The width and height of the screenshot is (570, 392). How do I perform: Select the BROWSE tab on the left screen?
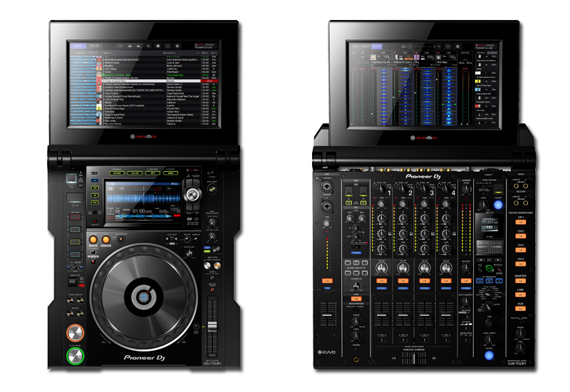coord(78,46)
